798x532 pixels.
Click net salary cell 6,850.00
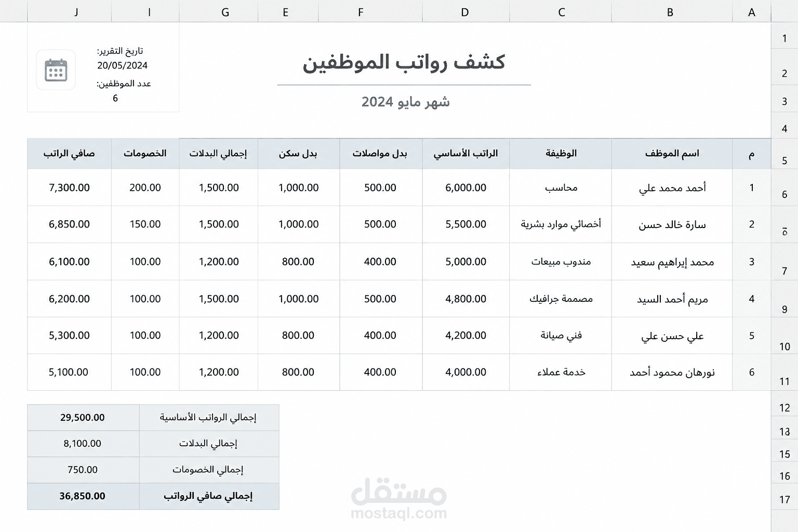69,224
